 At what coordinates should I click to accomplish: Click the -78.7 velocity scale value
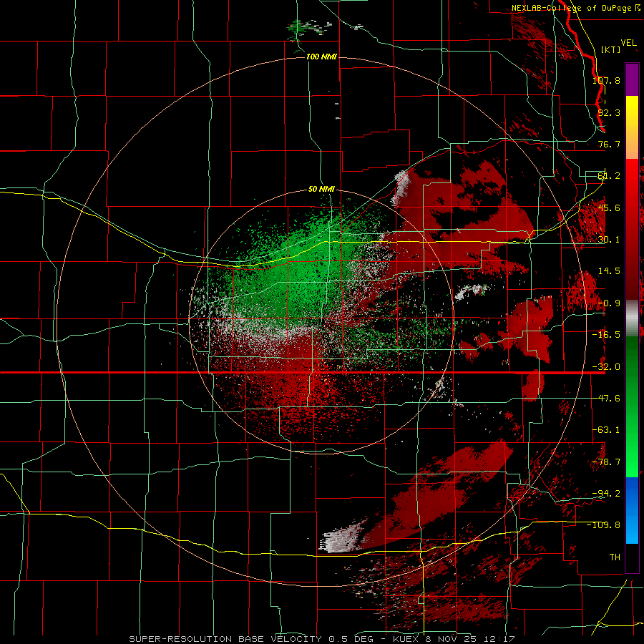[606, 462]
